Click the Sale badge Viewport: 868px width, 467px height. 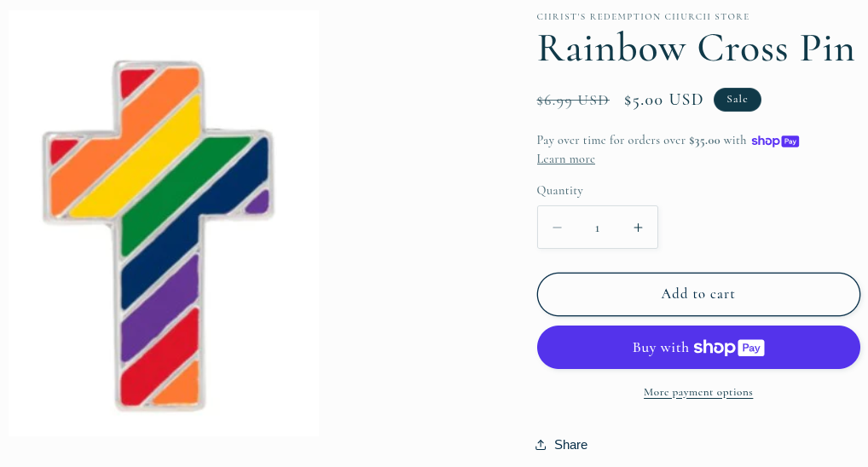click(x=737, y=100)
